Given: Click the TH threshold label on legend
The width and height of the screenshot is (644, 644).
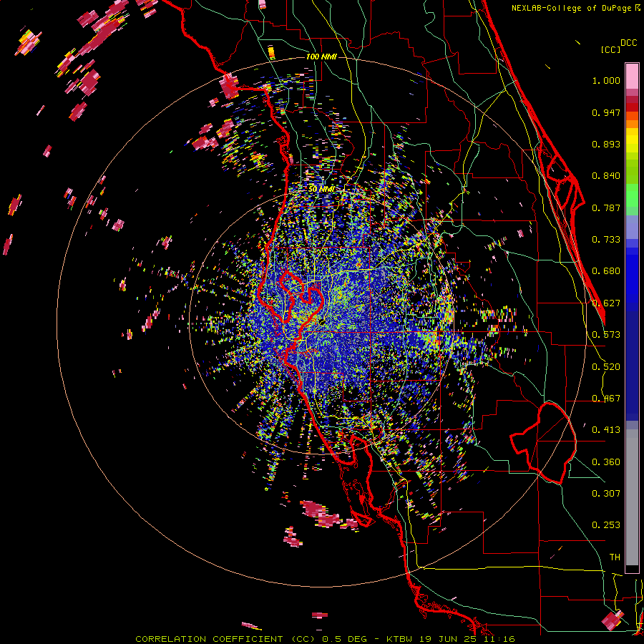Looking at the screenshot, I should click(615, 557).
